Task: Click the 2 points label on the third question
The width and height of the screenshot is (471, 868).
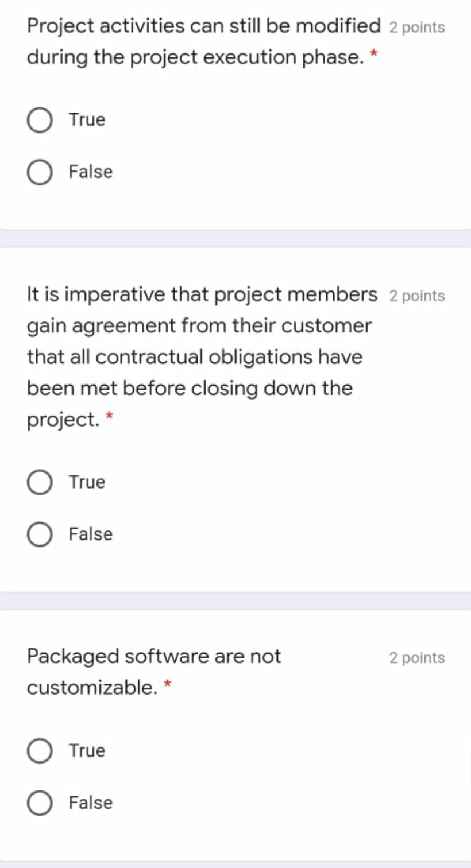Action: coord(417,658)
